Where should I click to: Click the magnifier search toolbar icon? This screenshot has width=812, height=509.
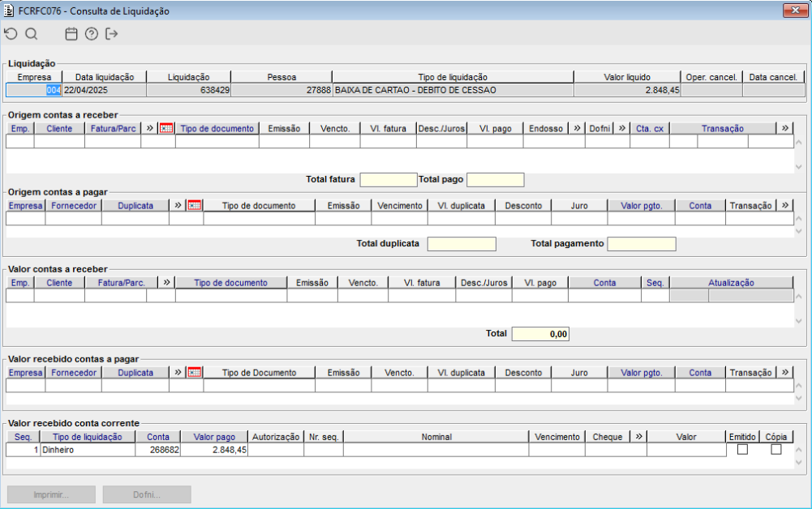(x=32, y=34)
